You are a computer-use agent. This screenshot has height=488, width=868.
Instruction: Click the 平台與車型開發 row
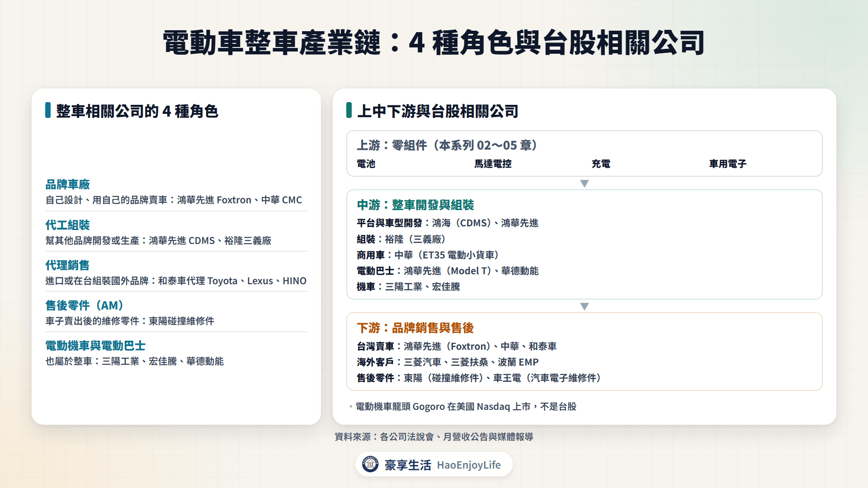tap(448, 223)
